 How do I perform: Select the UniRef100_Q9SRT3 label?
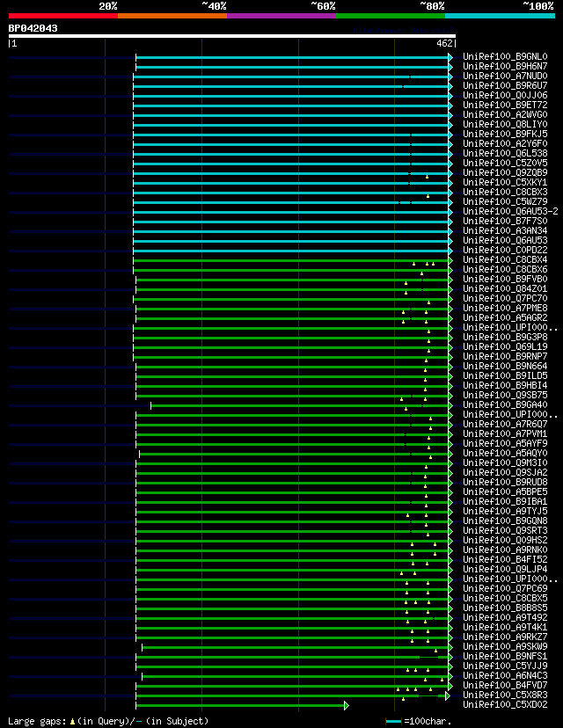tap(505, 531)
